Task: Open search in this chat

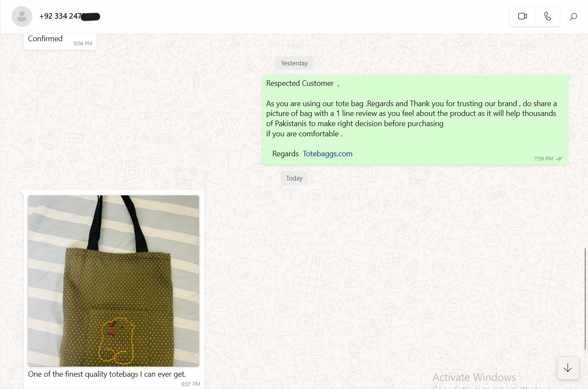Action: pos(573,17)
